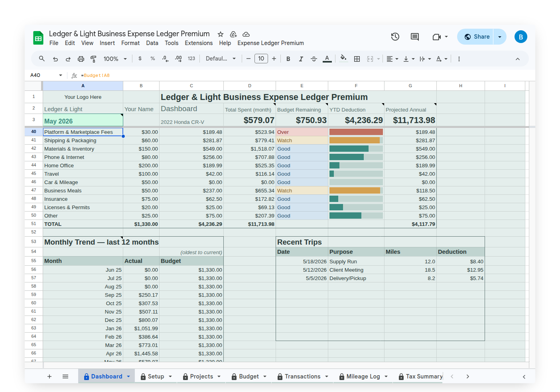Open the name box dropdown arrow

click(x=61, y=75)
